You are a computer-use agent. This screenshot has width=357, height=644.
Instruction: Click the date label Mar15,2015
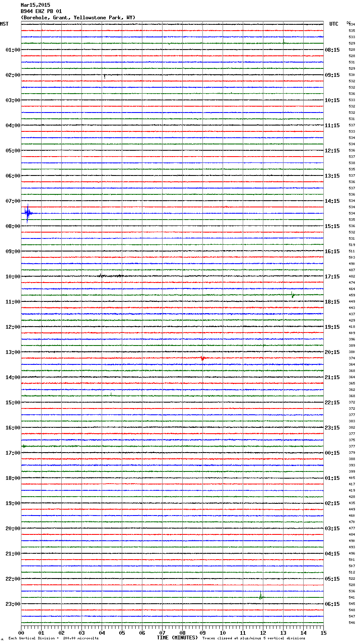(x=35, y=5)
